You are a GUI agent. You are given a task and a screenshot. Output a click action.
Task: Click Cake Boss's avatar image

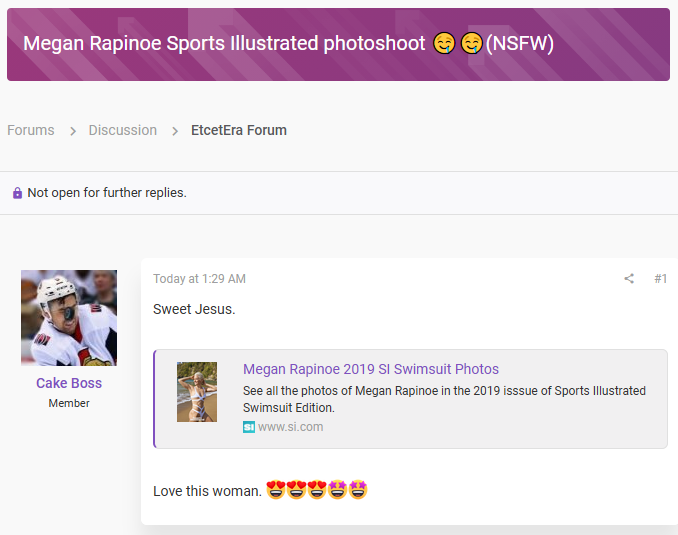click(x=69, y=318)
